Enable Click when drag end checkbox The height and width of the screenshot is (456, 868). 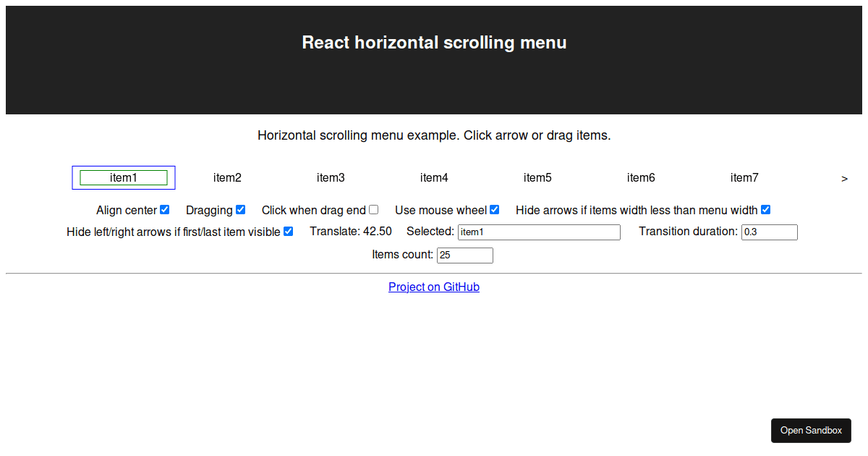point(373,210)
